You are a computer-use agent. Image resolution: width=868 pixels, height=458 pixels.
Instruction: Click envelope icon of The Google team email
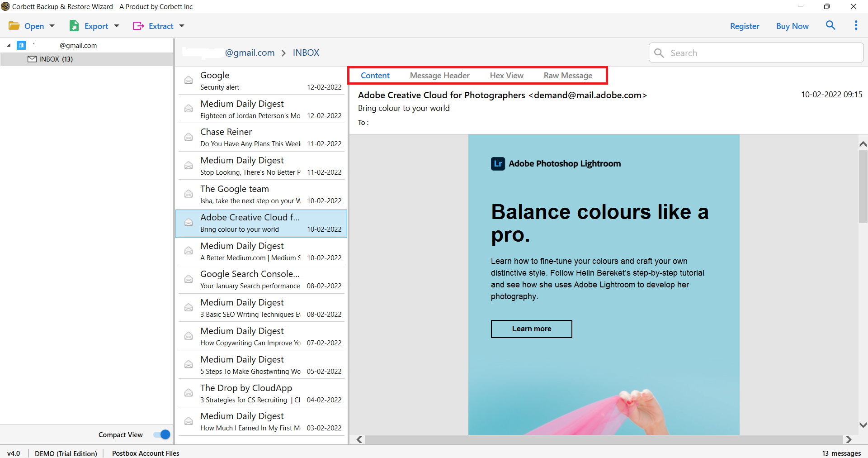tap(189, 194)
